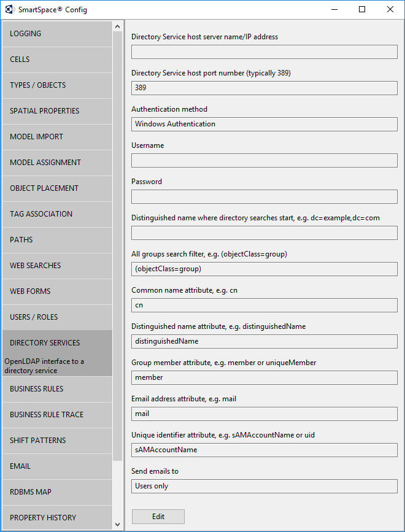Image resolution: width=405 pixels, height=532 pixels.
Task: Open SHIFT PATTERNS section
Action: [x=57, y=441]
